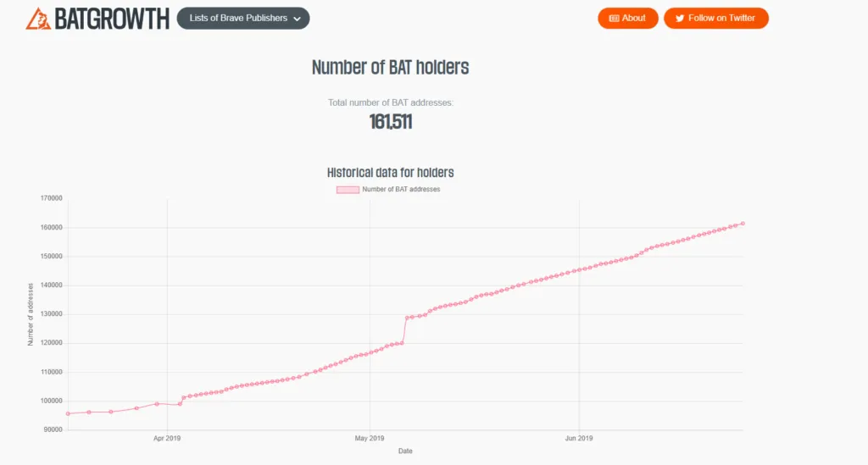Click the "Jun 2019" x-axis label
868x465 pixels.
[579, 439]
